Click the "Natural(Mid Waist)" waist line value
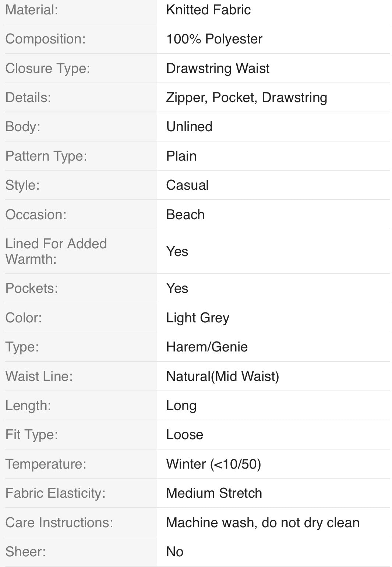 [x=222, y=377]
